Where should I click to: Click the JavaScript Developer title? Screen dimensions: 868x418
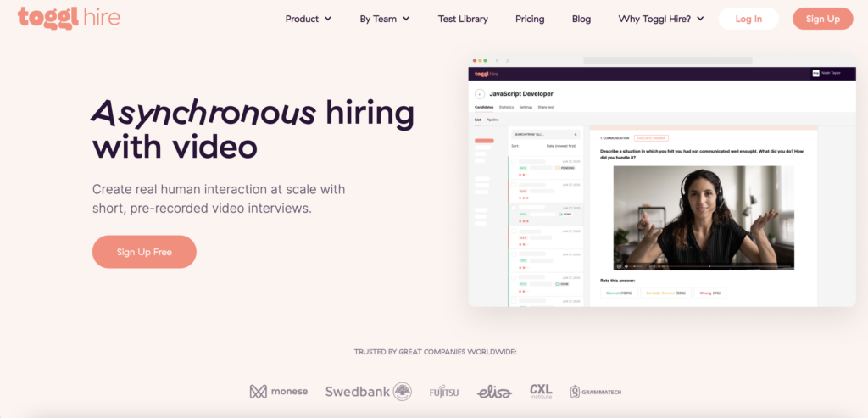point(521,94)
